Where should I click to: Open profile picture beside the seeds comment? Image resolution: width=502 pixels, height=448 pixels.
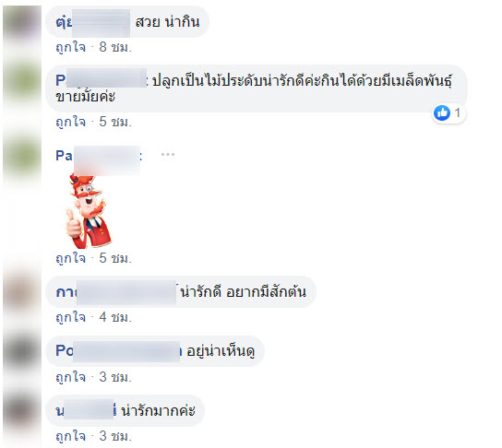(22, 80)
